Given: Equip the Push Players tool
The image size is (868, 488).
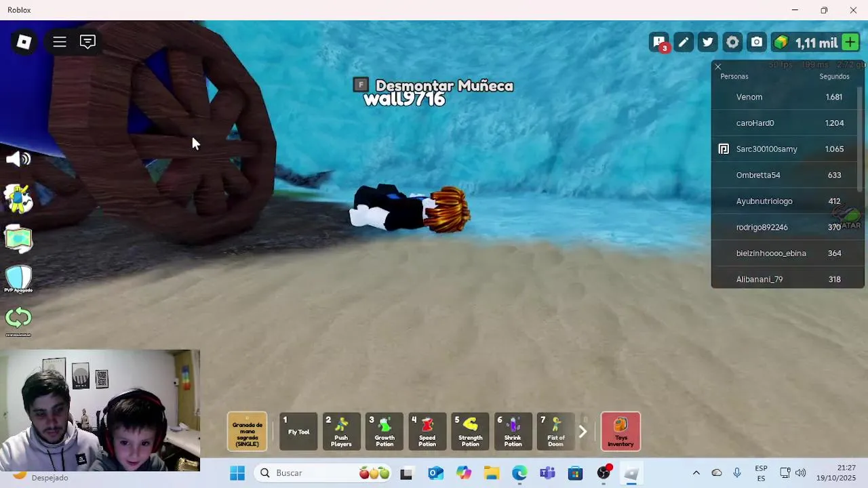Looking at the screenshot, I should (x=341, y=431).
